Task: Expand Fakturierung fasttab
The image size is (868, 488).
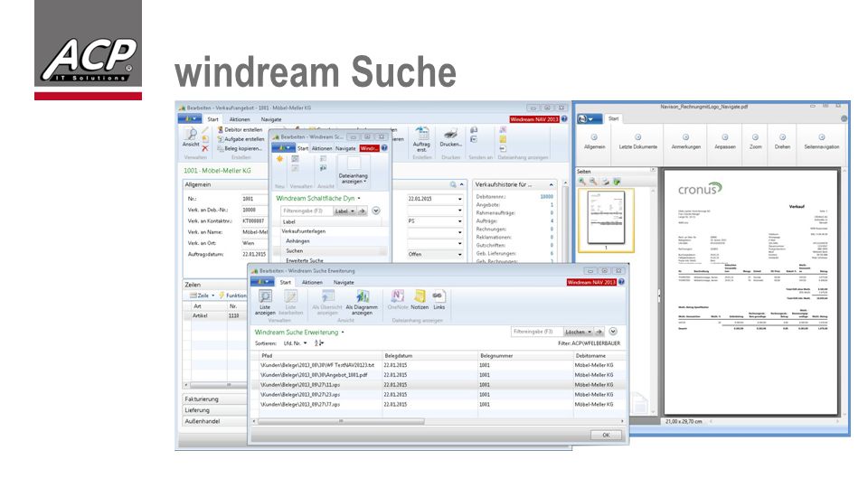Action: tap(215, 399)
